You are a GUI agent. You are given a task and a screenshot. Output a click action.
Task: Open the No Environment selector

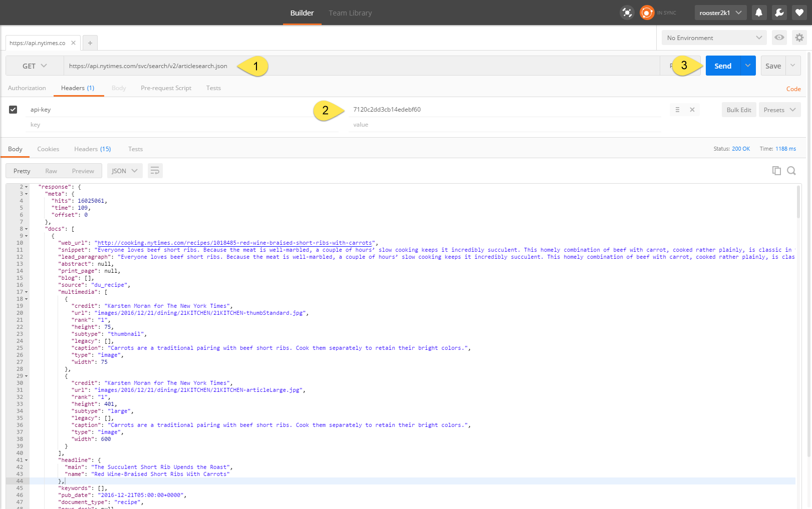pos(714,38)
